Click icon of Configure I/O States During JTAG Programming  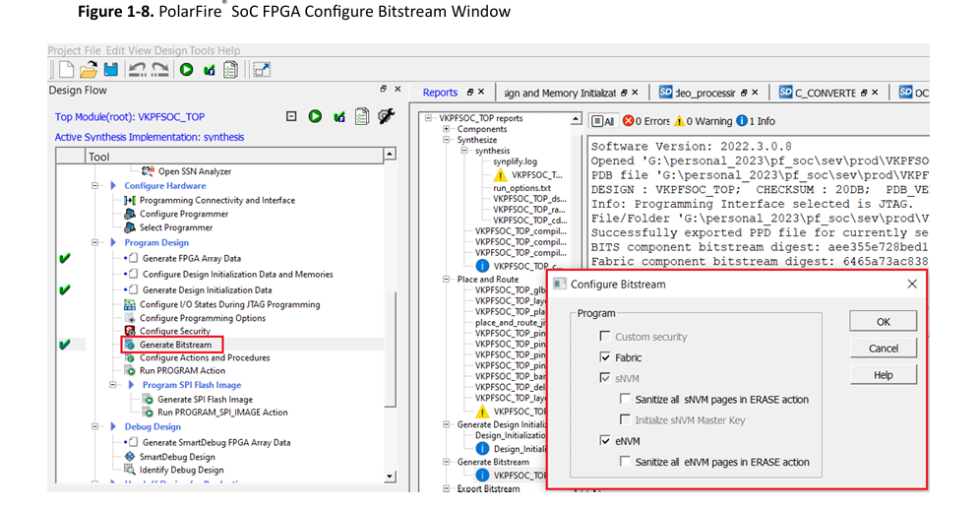pos(129,304)
